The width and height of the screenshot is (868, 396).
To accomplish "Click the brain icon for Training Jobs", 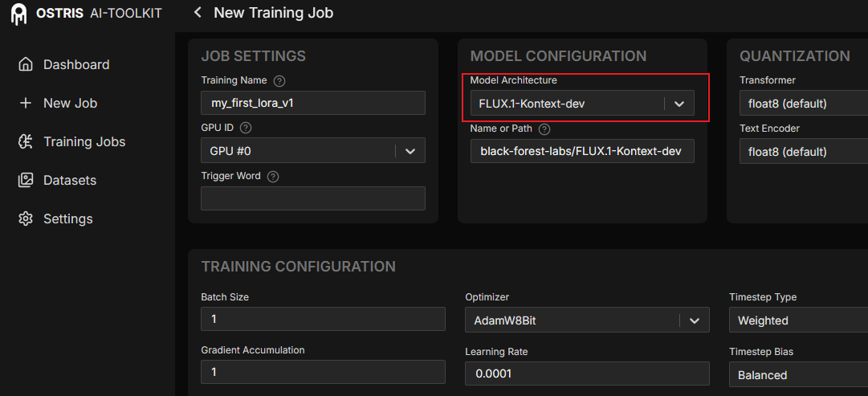I will [x=26, y=142].
